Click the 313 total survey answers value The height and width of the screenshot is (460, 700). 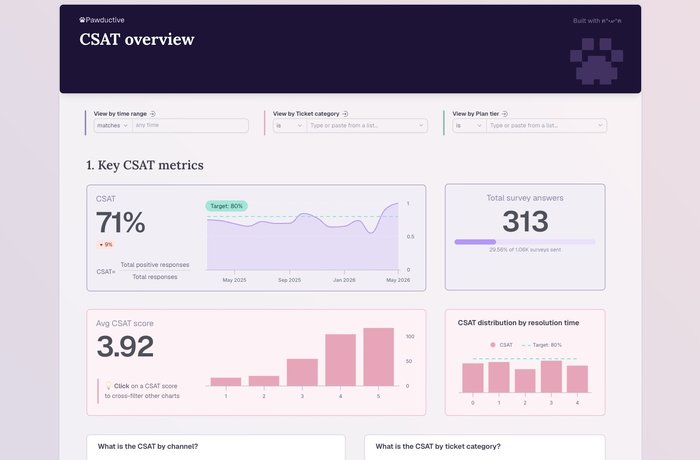(x=525, y=221)
